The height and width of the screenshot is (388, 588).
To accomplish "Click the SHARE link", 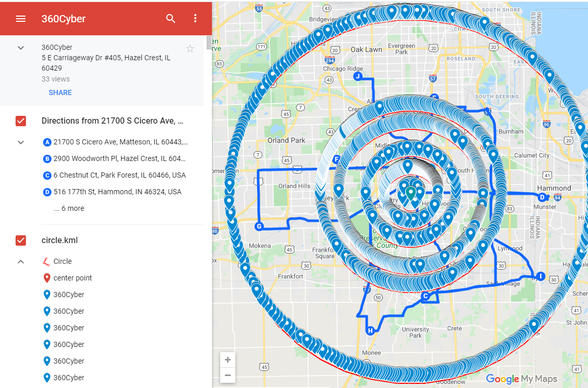I will click(x=60, y=92).
